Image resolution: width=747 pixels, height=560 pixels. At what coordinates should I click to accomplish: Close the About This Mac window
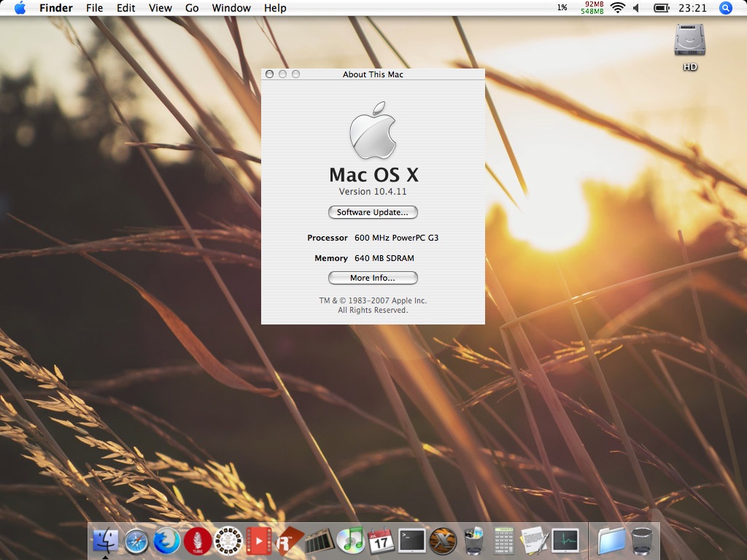[269, 74]
